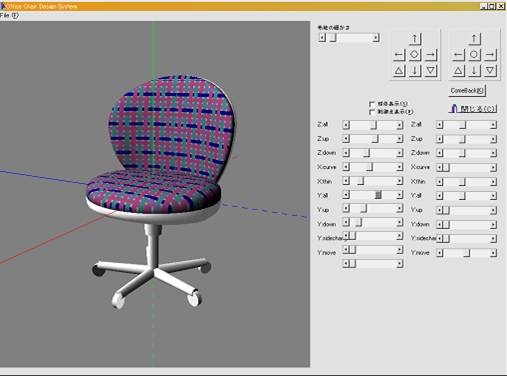Click the right arrow in the left control pad
Image resolution: width=507 pixels, height=376 pixels.
[x=431, y=55]
